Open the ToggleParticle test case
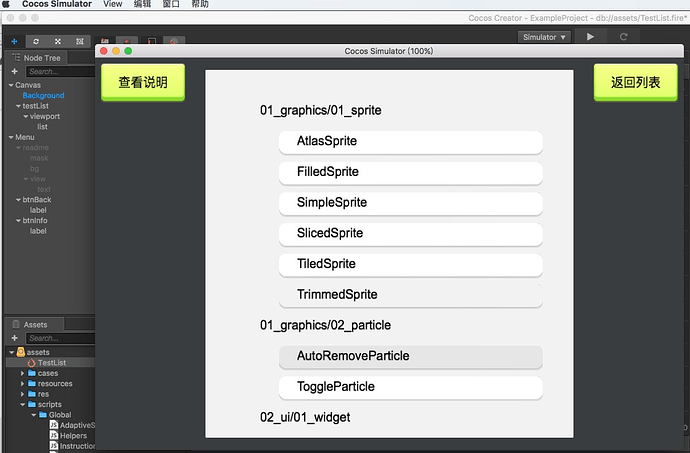This screenshot has width=690, height=453. 411,387
